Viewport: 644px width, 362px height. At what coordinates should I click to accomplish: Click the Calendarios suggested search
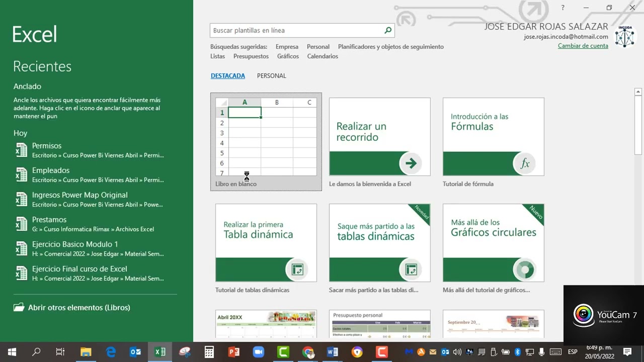tap(323, 56)
